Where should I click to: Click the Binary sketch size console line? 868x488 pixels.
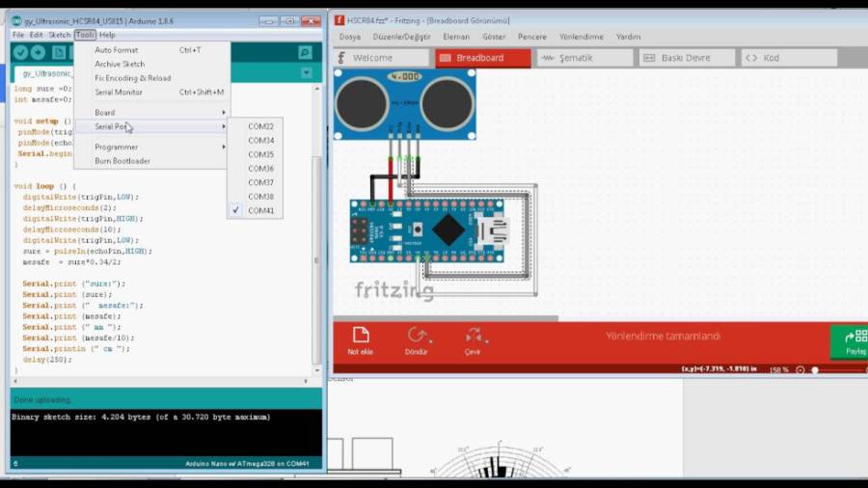tap(141, 418)
